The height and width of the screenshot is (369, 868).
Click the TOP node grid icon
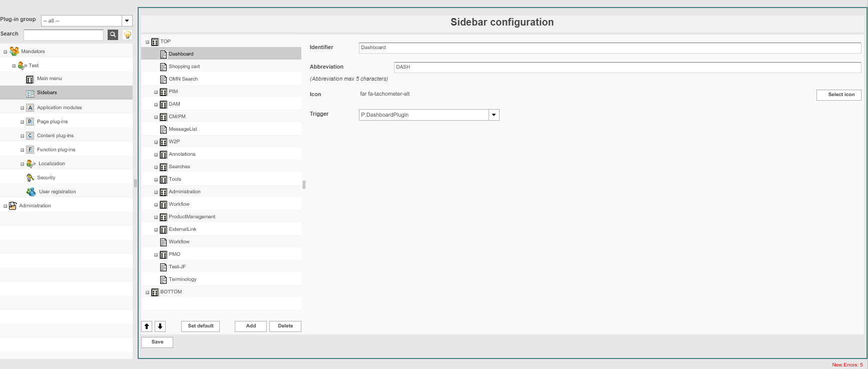(155, 42)
